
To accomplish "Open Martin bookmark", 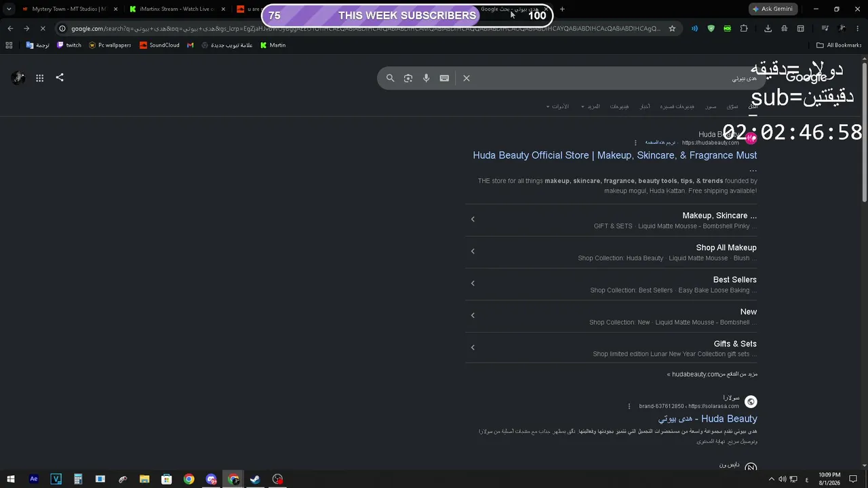I will click(x=273, y=45).
